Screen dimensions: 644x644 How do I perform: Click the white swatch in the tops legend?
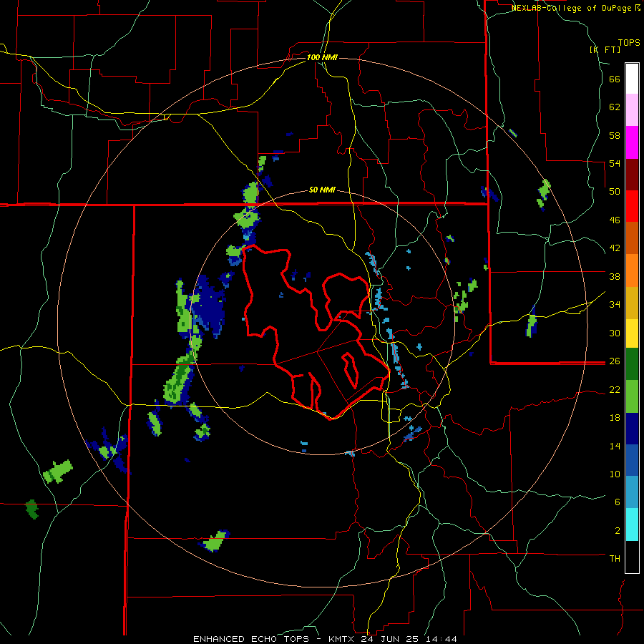click(632, 79)
